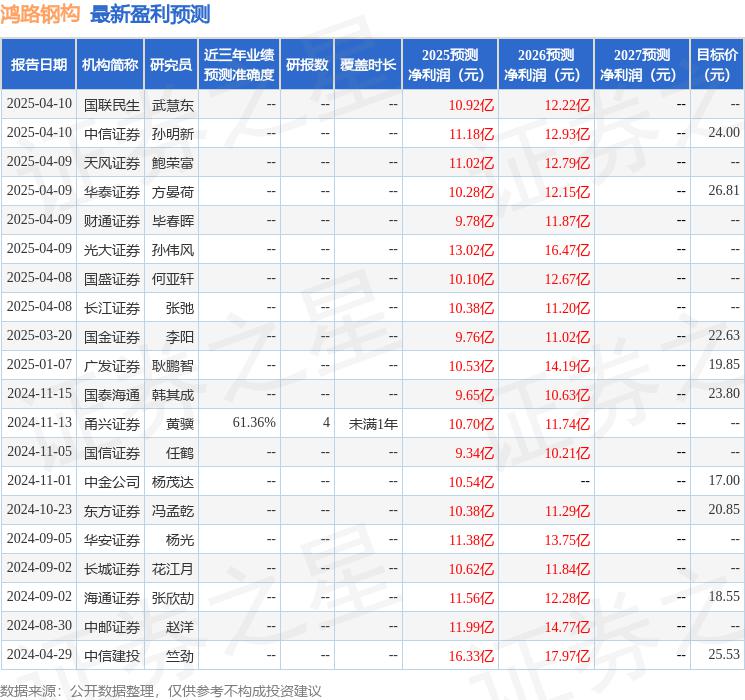Click target price 26.81
Image resolution: width=745 pixels, height=700 pixels.
724,191
